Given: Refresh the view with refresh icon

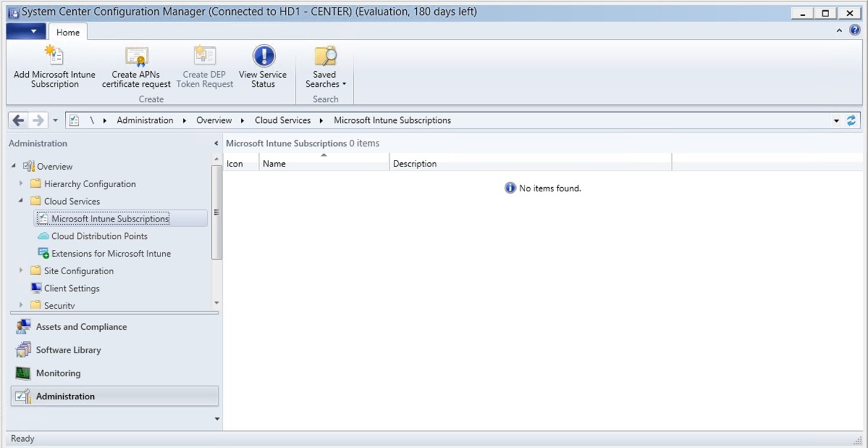Looking at the screenshot, I should click(851, 120).
